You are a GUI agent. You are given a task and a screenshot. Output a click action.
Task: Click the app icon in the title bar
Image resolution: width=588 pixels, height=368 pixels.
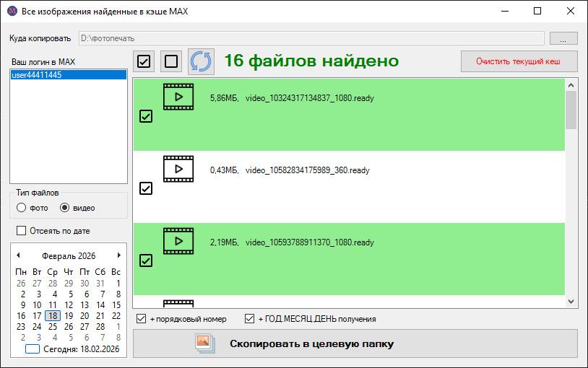(x=11, y=11)
